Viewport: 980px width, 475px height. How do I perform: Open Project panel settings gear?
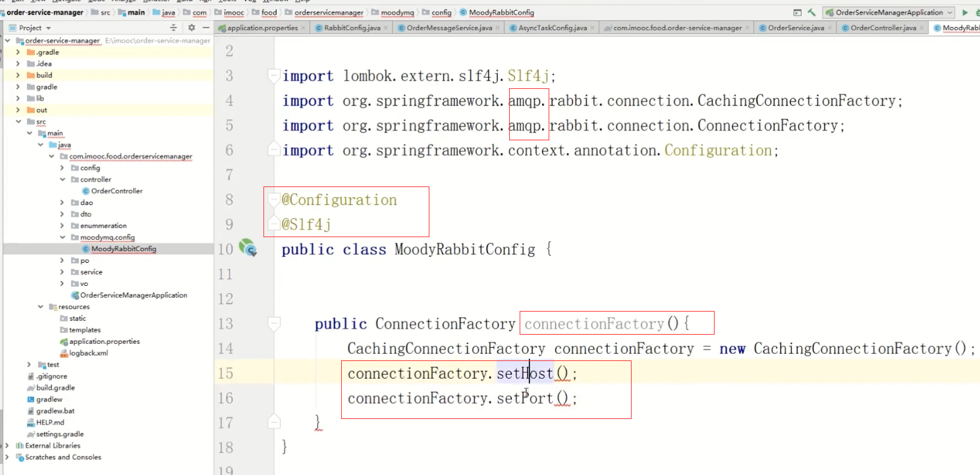coord(192,28)
